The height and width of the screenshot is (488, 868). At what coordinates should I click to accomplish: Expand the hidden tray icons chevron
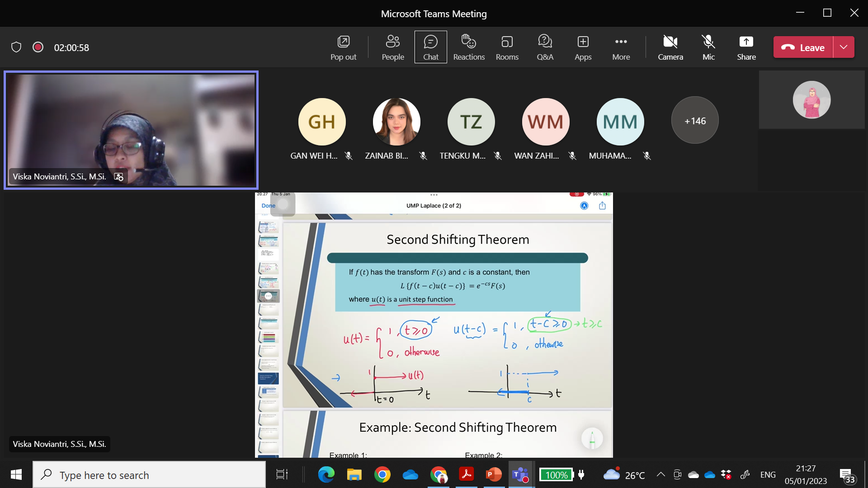pos(660,474)
